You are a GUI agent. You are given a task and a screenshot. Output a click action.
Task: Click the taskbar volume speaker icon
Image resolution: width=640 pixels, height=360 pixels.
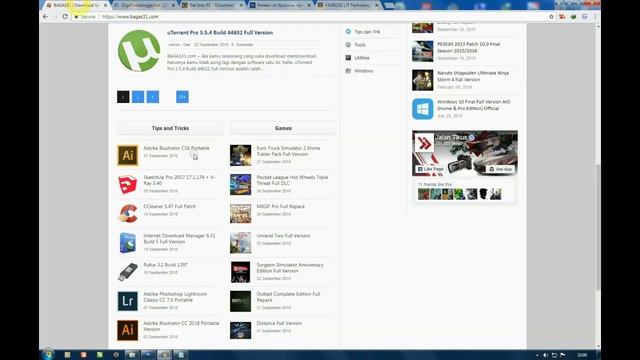[545, 355]
